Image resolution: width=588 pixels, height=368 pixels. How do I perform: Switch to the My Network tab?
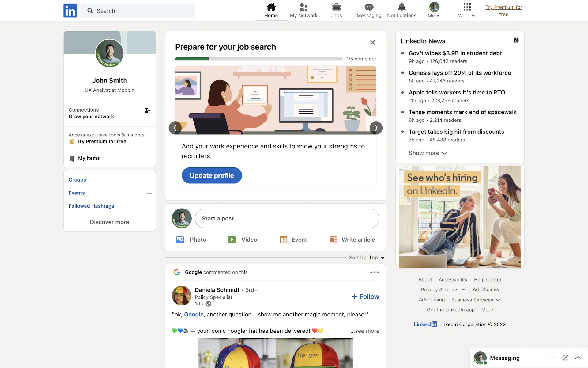(x=303, y=11)
